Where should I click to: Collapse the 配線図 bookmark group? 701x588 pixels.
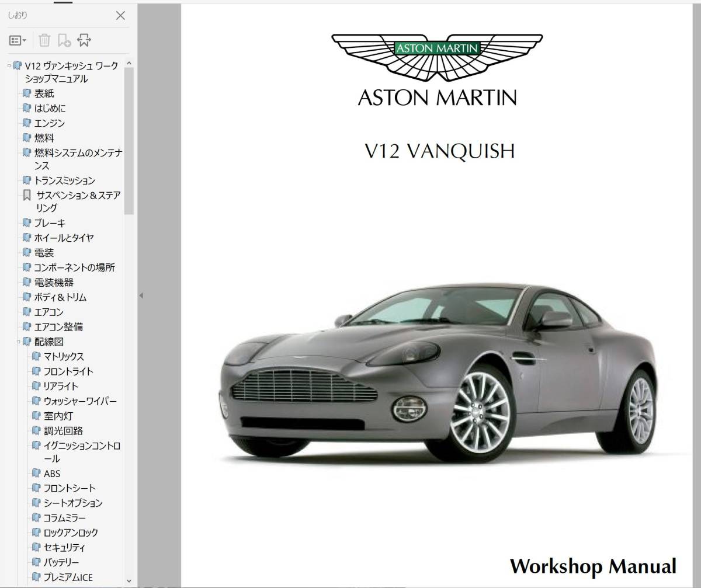coord(18,342)
